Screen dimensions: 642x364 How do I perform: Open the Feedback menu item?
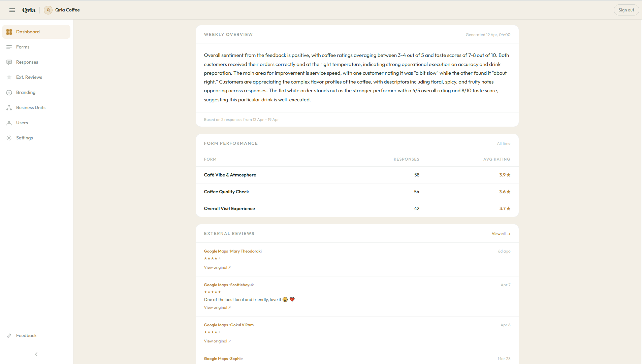coord(36,336)
